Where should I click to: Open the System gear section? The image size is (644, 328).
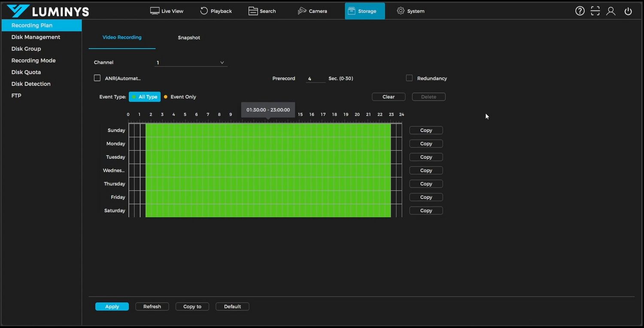(x=410, y=11)
